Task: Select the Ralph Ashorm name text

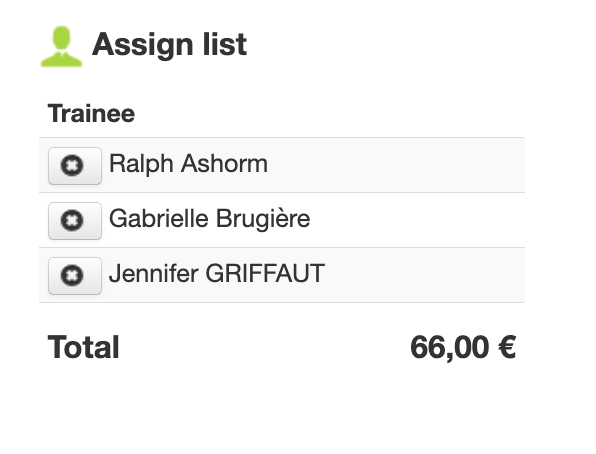Action: coord(188,164)
